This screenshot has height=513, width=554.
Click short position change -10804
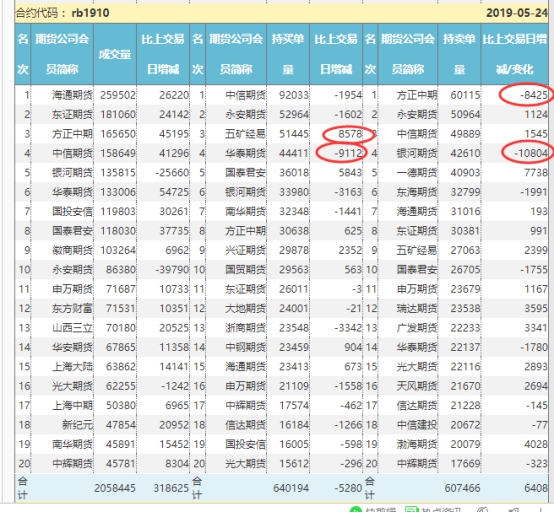531,153
